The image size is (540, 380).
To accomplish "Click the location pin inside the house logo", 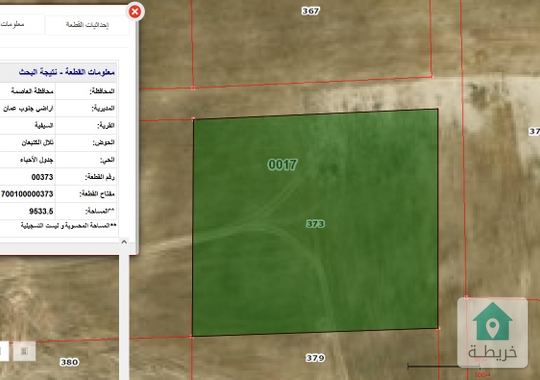I will pyautogui.click(x=493, y=326).
